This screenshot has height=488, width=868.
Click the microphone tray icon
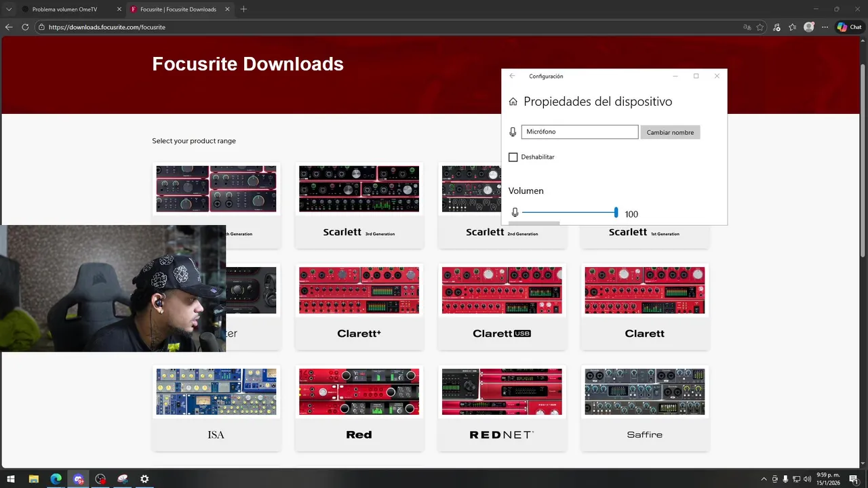pos(785,479)
